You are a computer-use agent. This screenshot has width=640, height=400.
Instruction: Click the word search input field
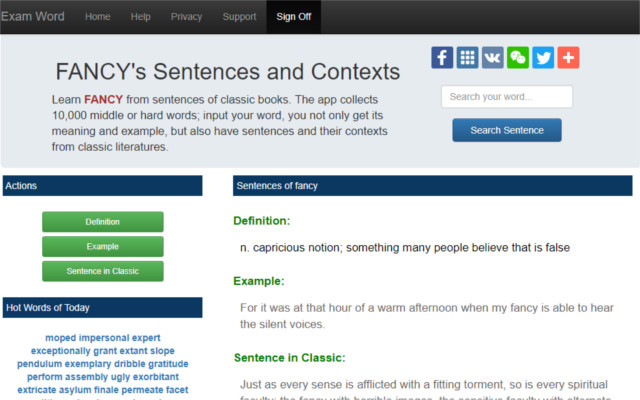pyautogui.click(x=506, y=97)
